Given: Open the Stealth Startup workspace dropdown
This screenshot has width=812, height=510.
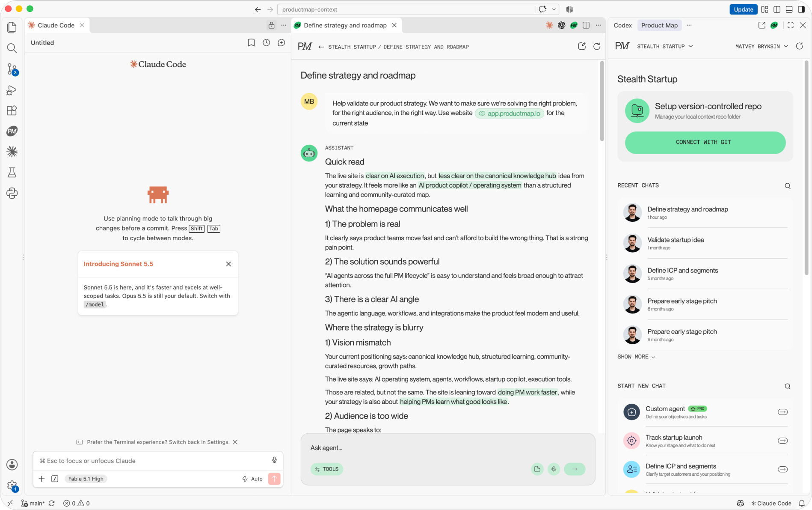Looking at the screenshot, I should (665, 46).
